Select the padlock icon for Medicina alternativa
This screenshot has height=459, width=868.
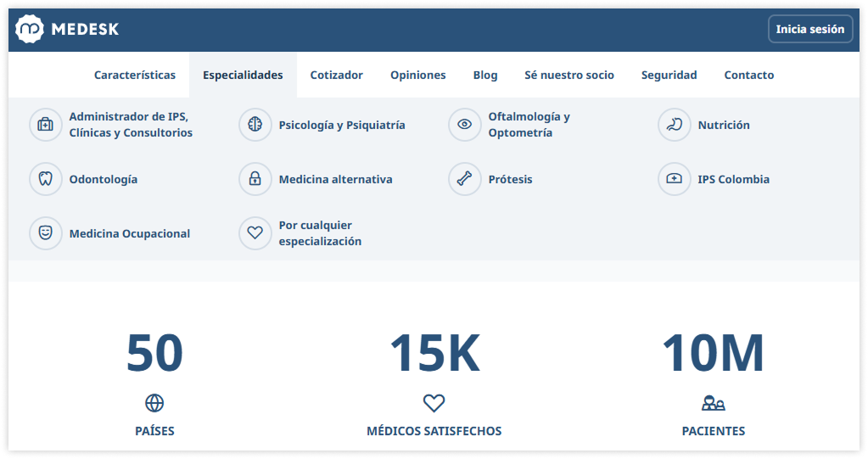(255, 179)
